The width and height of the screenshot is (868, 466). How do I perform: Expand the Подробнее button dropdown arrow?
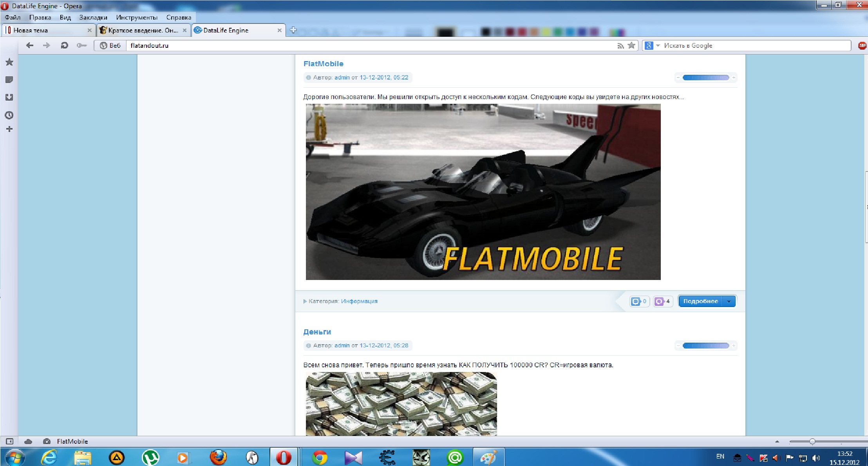(x=729, y=301)
